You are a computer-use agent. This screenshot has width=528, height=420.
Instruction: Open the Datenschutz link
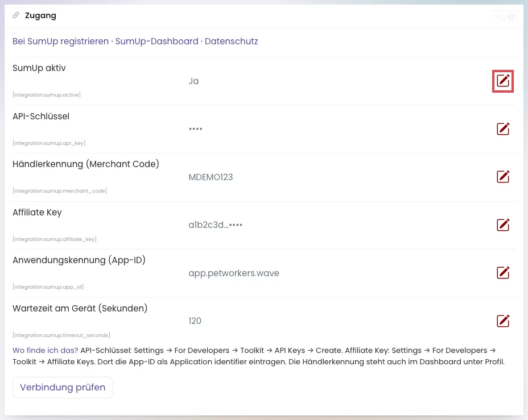pos(232,41)
